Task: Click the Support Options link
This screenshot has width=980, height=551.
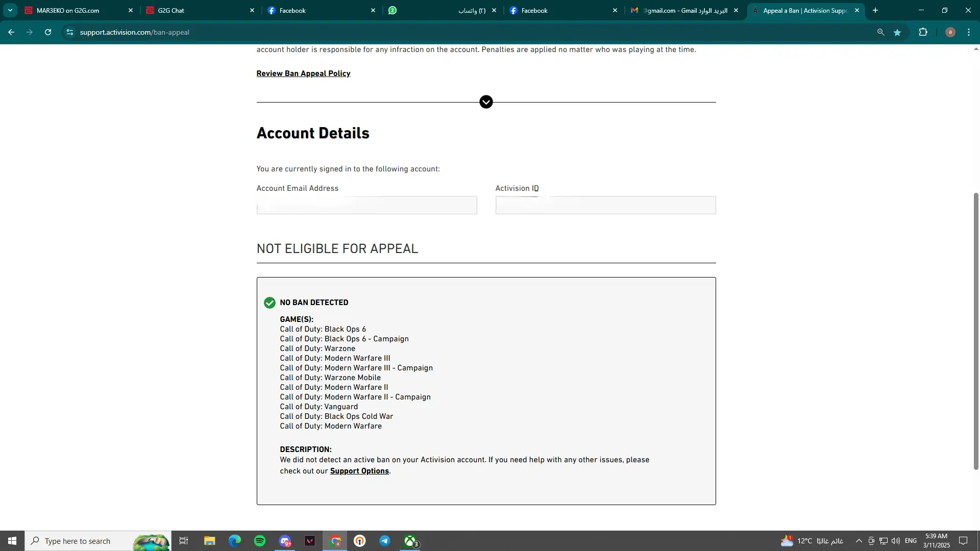Action: tap(359, 471)
